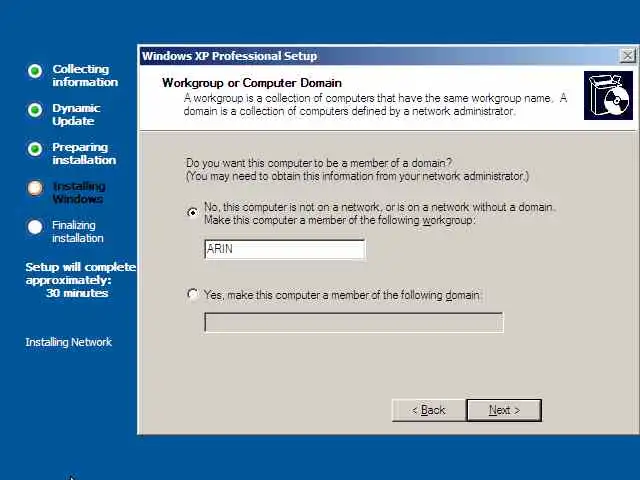Close the Windows XP Professional Setup dialog

tap(628, 56)
